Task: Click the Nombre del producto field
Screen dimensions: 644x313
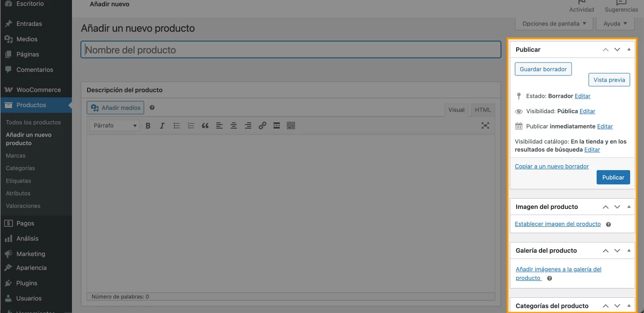Action: pyautogui.click(x=291, y=50)
